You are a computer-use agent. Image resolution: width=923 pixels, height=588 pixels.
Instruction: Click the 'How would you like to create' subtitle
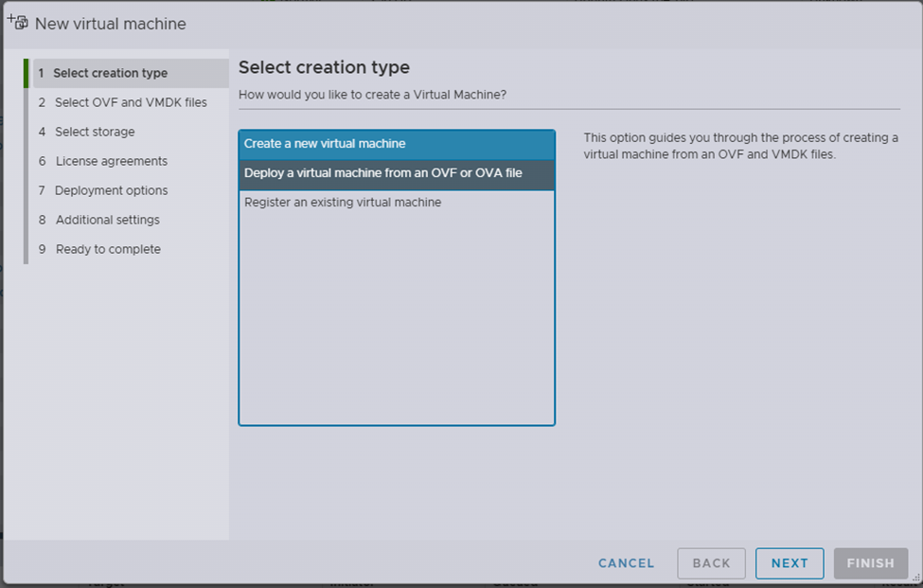pos(372,95)
